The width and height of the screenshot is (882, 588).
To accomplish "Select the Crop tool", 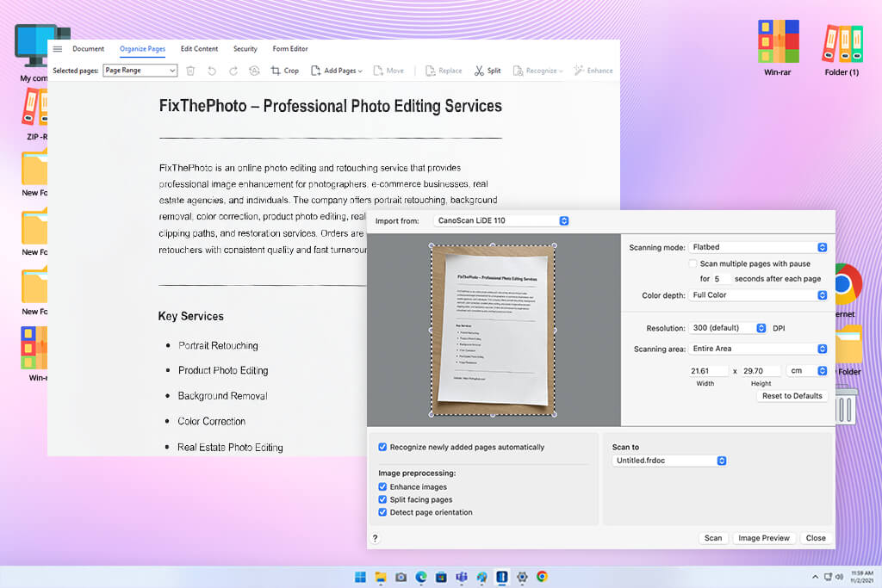I will (284, 71).
